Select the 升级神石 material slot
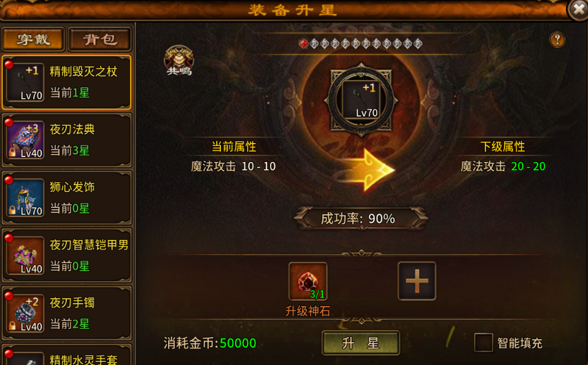The image size is (588, 365). coord(308,281)
